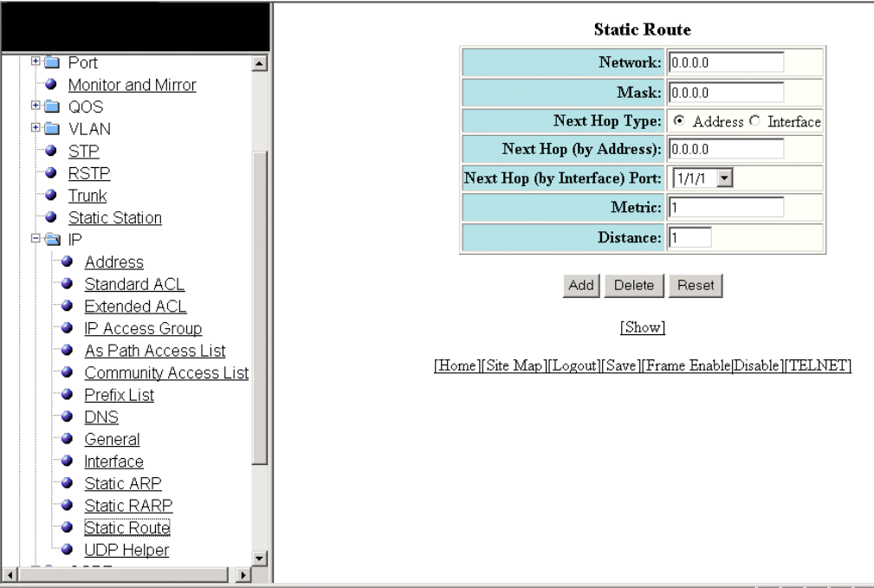
Task: Click the bullet icon beside Static RARP
Action: click(67, 505)
